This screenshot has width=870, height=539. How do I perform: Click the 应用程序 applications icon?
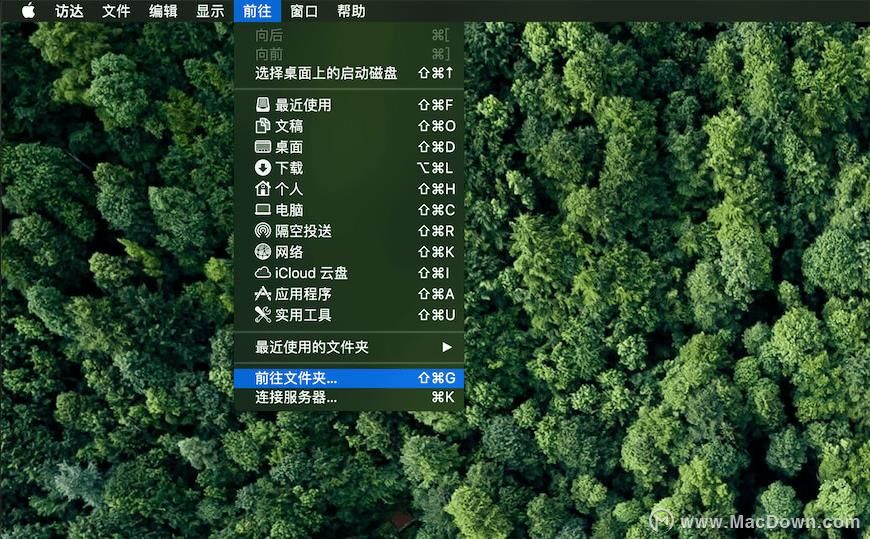point(262,294)
